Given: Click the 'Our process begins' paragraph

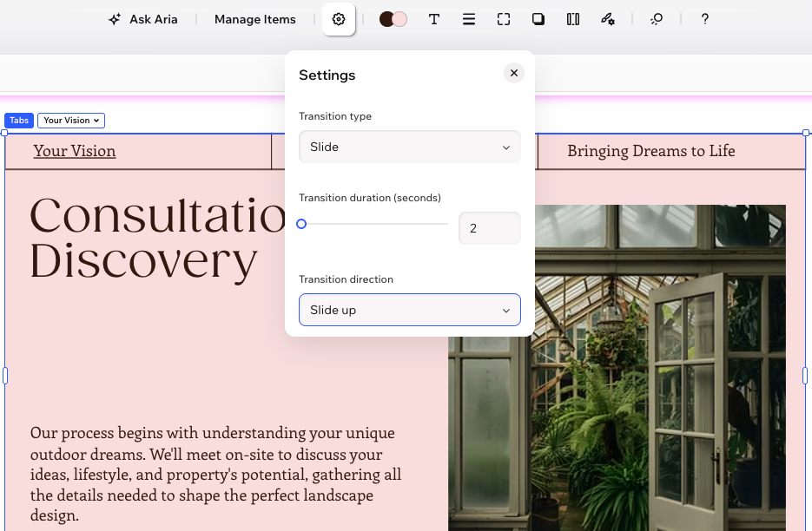Looking at the screenshot, I should (215, 474).
